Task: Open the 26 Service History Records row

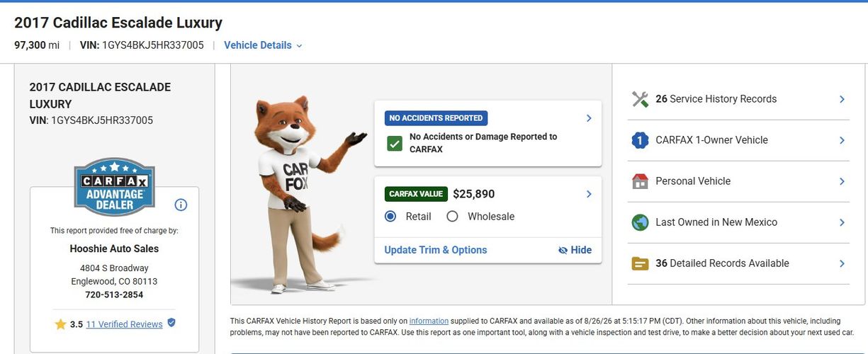Action: tap(738, 99)
